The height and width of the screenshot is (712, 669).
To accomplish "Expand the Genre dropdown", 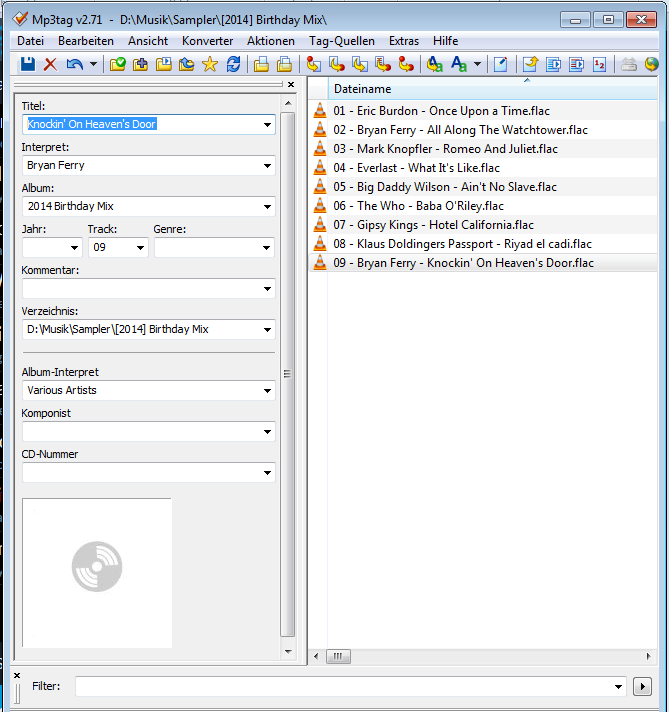I will coord(267,247).
